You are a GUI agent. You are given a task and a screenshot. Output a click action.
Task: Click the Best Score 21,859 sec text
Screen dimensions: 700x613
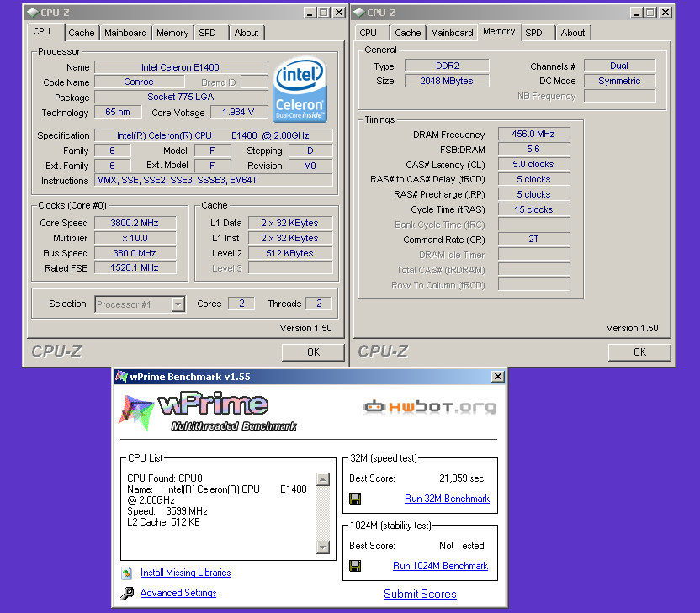tap(462, 478)
